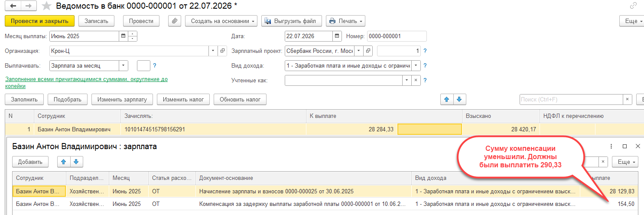Click Записать button
Screen dimensions: 644x215
[96, 21]
